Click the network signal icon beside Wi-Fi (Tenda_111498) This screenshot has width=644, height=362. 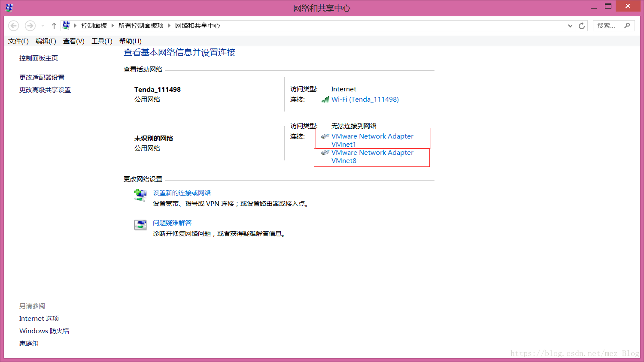[x=325, y=99]
